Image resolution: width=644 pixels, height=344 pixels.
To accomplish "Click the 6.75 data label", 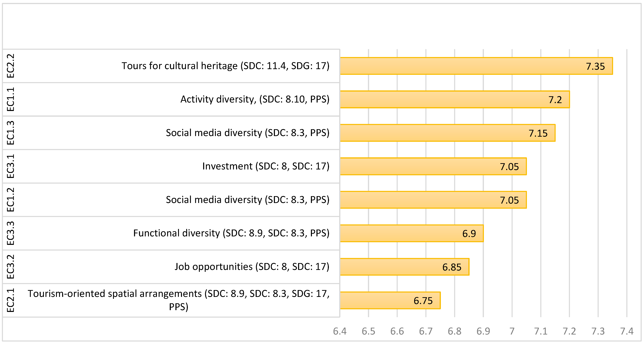I will (x=423, y=301).
